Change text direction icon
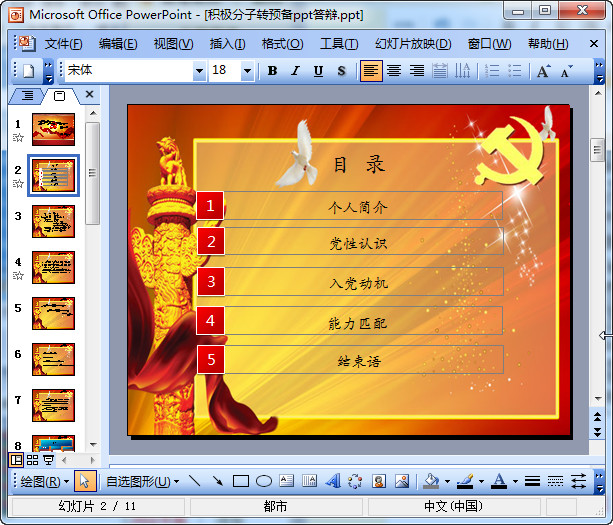The width and height of the screenshot is (613, 525). (463, 71)
